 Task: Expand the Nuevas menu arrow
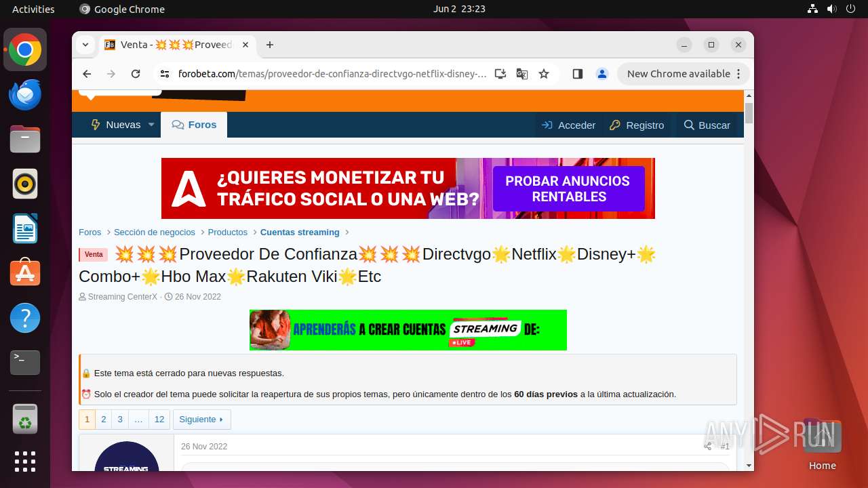(151, 125)
